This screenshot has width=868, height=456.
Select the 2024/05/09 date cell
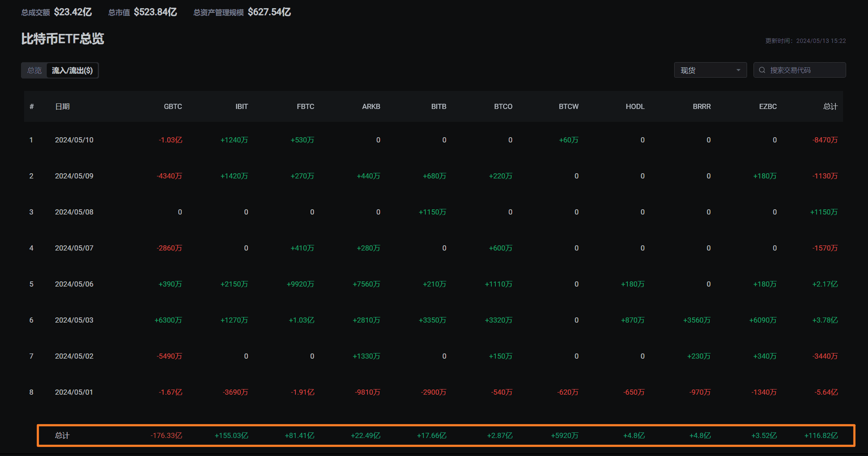(74, 176)
